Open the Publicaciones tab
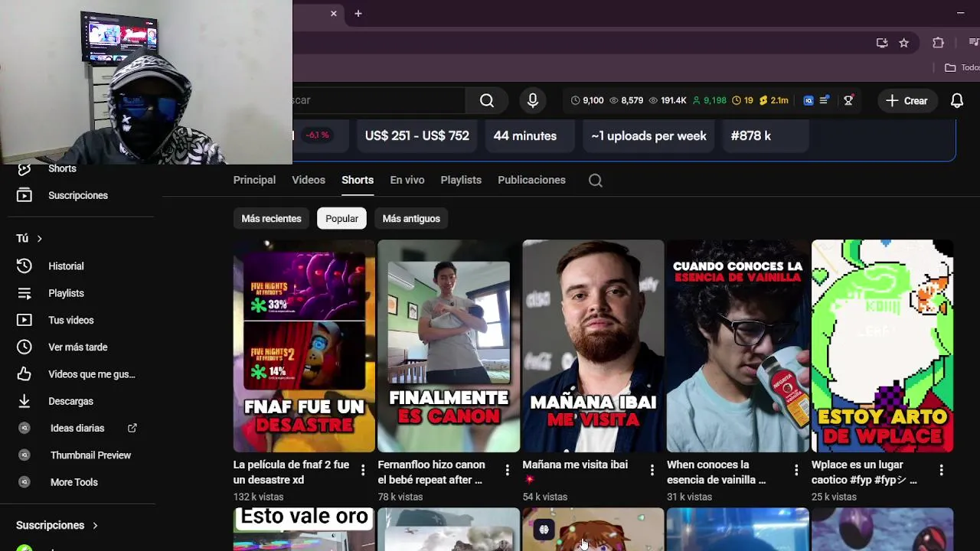This screenshot has width=980, height=551. click(x=531, y=180)
